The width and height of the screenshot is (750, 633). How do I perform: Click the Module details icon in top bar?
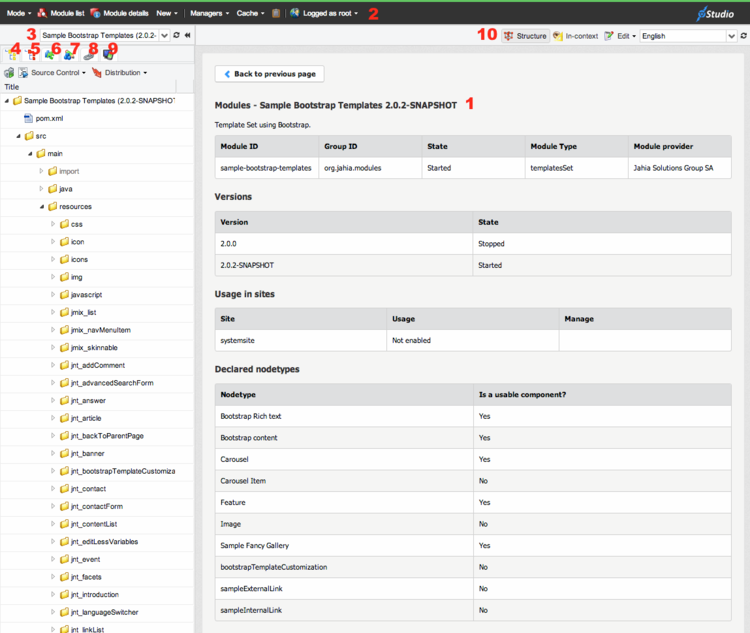point(95,13)
